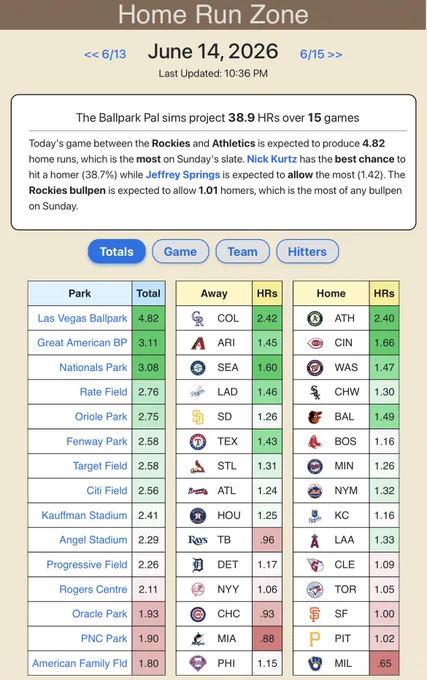Viewport: 427px width, 680px height.
Task: Click the Toronto Blue Jays logo
Action: pos(315,589)
